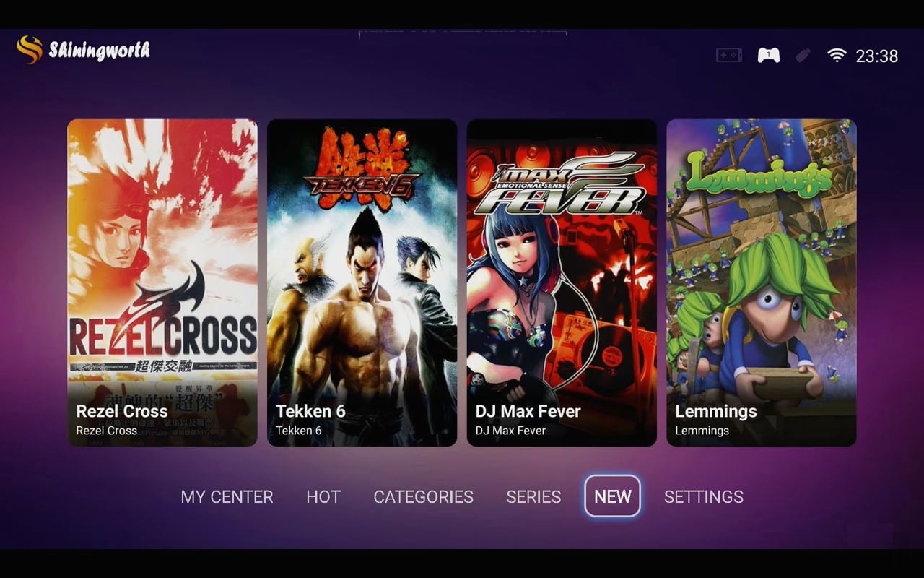Launch the Tekken 6 game cover

click(362, 282)
